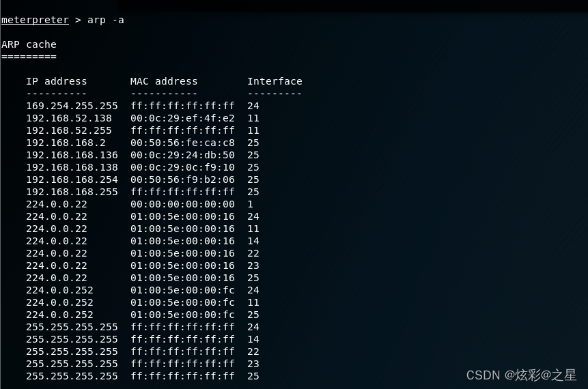Image resolution: width=588 pixels, height=389 pixels.
Task: Click the MAC address column header
Action: pyautogui.click(x=164, y=81)
